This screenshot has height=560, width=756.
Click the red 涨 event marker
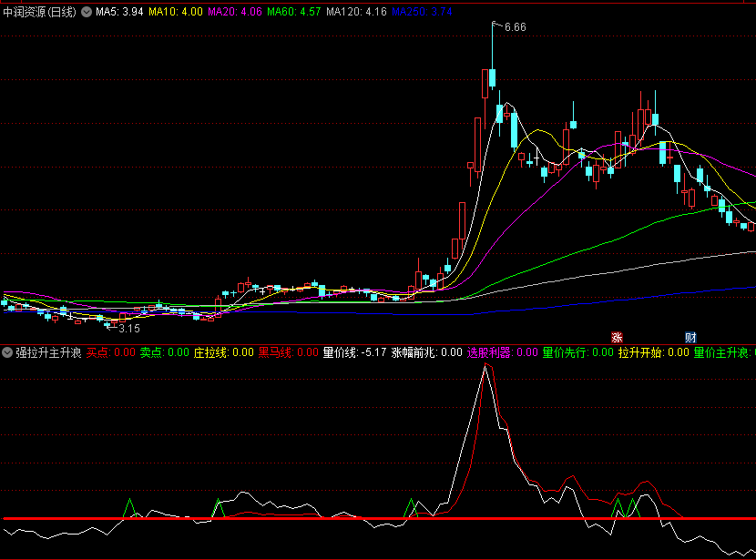[617, 337]
